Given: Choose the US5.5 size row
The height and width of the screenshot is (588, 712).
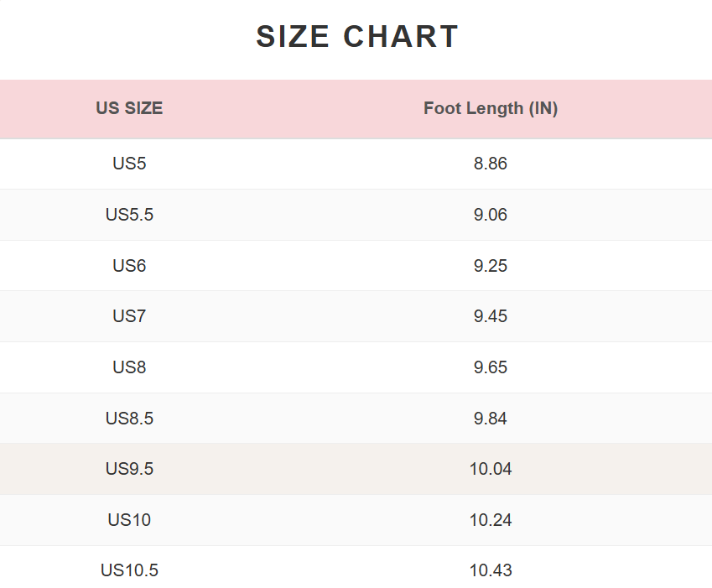Looking at the screenshot, I should pyautogui.click(x=129, y=215).
